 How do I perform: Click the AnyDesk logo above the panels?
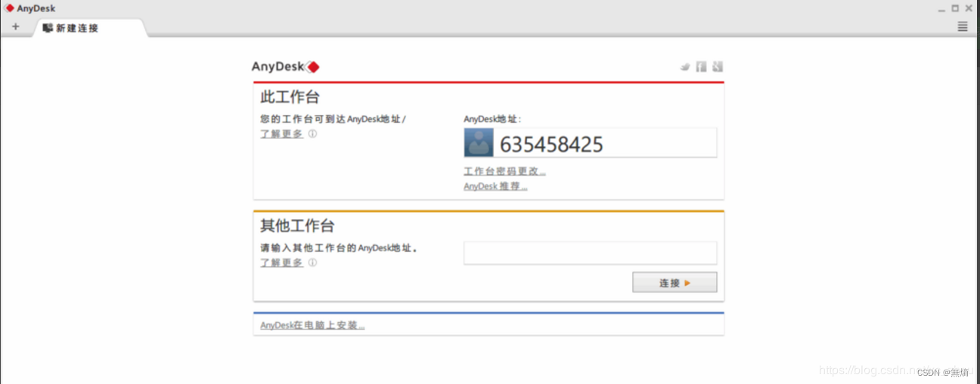pyautogui.click(x=286, y=67)
